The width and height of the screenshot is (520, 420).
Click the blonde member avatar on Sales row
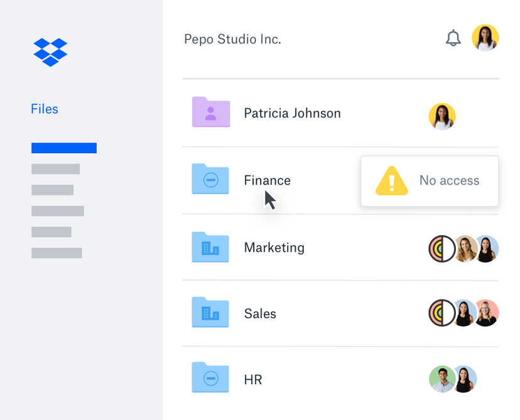(x=487, y=313)
